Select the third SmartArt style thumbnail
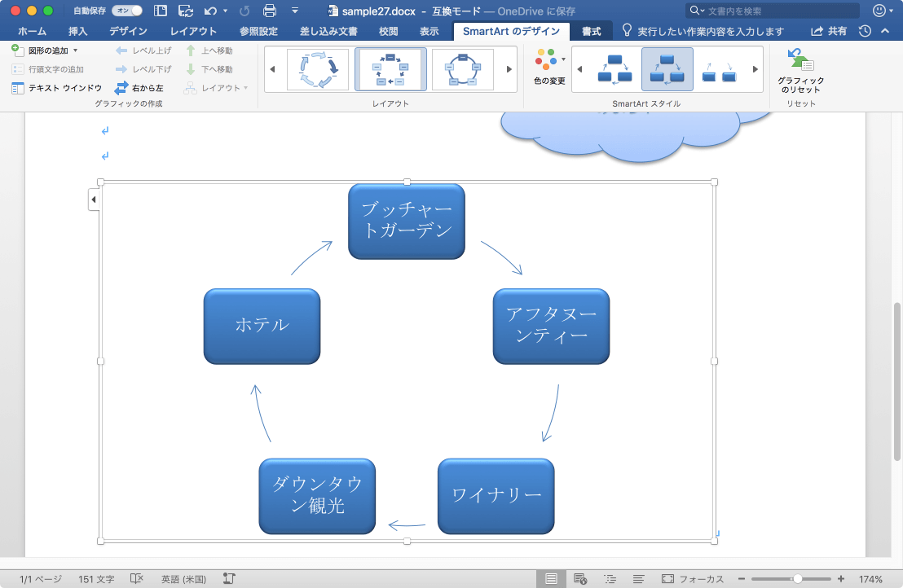The height and width of the screenshot is (588, 903). (x=720, y=69)
